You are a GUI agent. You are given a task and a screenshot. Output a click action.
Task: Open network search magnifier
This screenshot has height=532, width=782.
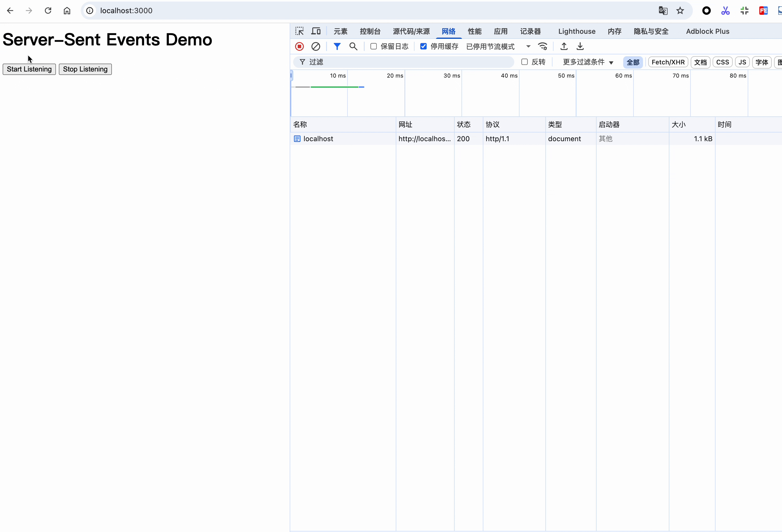click(x=353, y=46)
